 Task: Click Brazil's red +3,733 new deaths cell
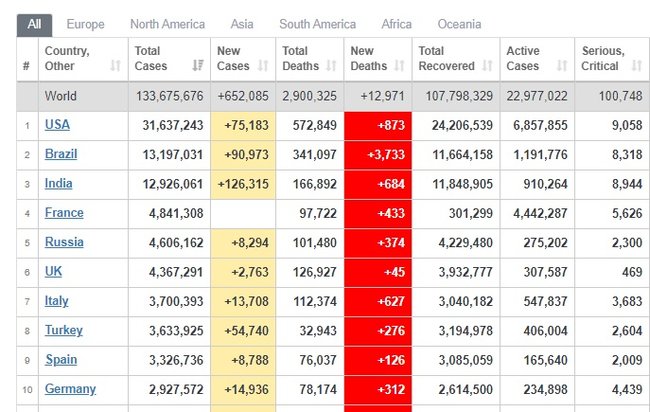pyautogui.click(x=377, y=154)
